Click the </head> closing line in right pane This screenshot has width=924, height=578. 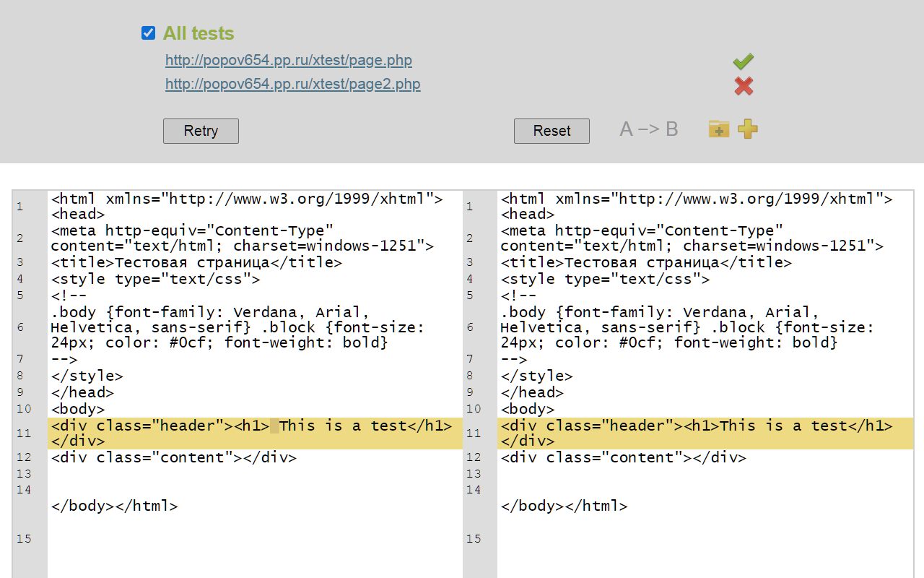[532, 392]
